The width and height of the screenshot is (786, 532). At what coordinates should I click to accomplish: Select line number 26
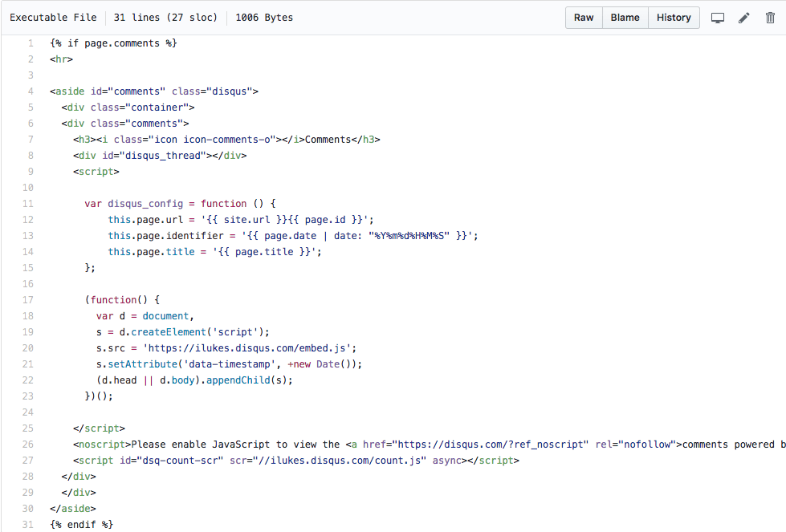point(28,445)
